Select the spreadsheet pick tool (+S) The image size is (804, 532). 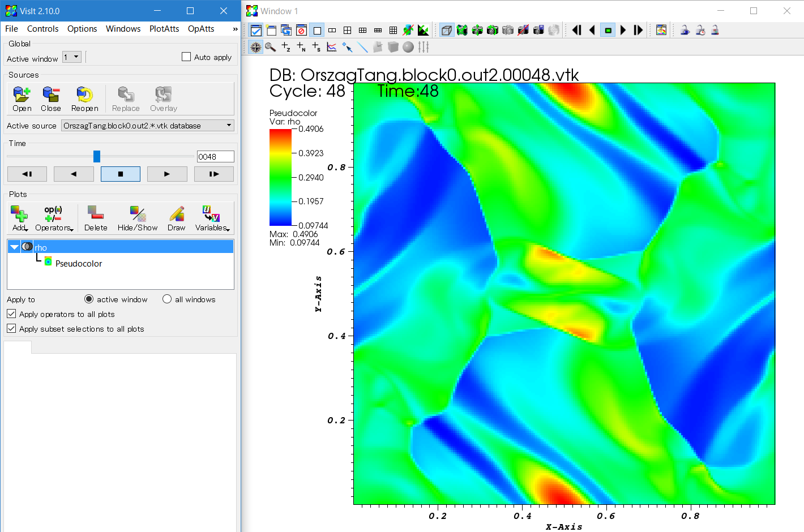[317, 47]
